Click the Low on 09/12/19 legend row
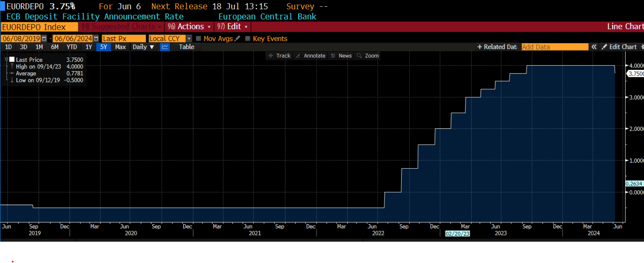This screenshot has height=263, width=644. pos(49,80)
